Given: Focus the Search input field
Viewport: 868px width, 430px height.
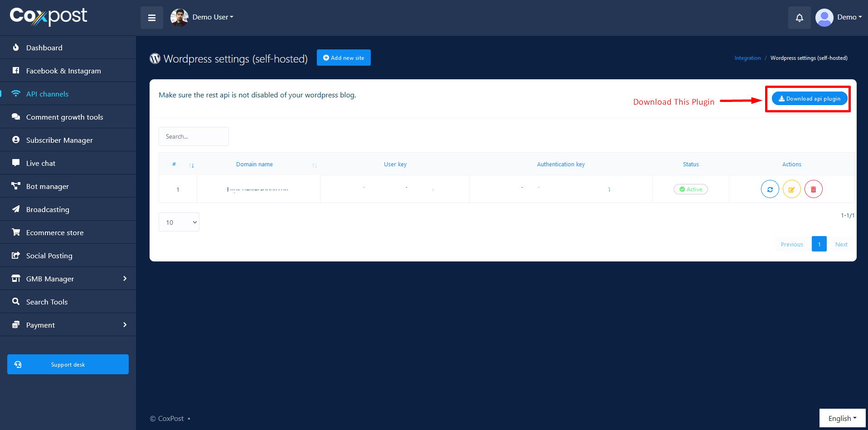Looking at the screenshot, I should tap(194, 136).
